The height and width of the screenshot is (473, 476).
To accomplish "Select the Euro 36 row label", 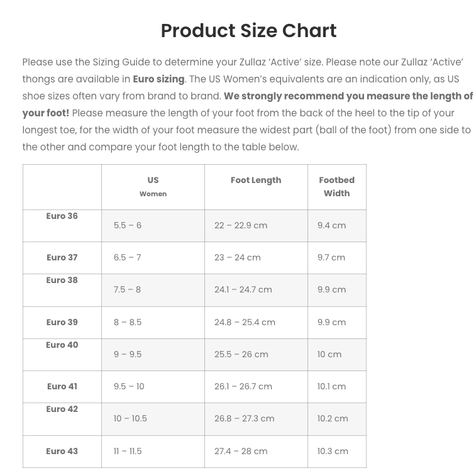I will click(62, 216).
